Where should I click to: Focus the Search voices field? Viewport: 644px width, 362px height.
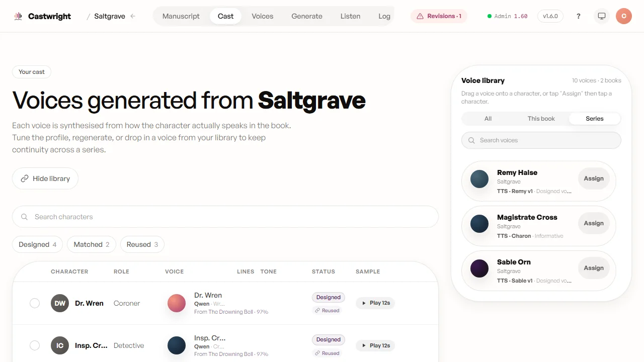click(541, 140)
